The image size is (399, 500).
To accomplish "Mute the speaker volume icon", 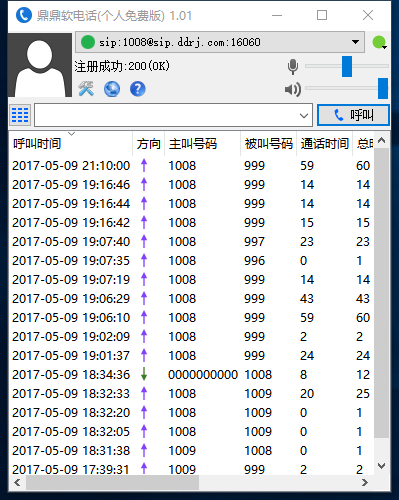I will [x=293, y=89].
